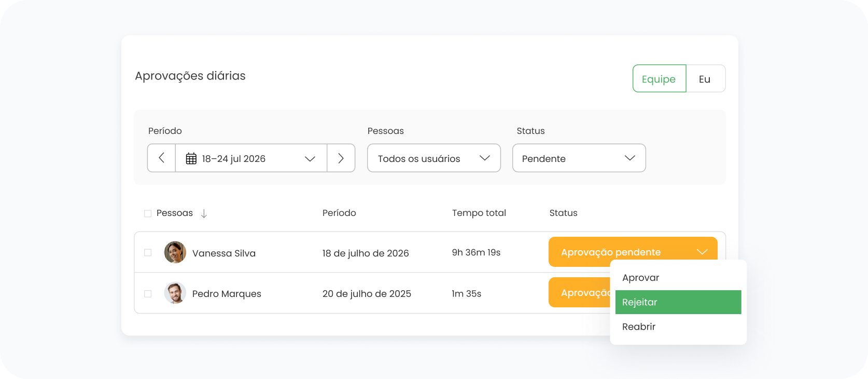Click chevron on Vanessa's Aprovação pendente button

click(x=702, y=252)
